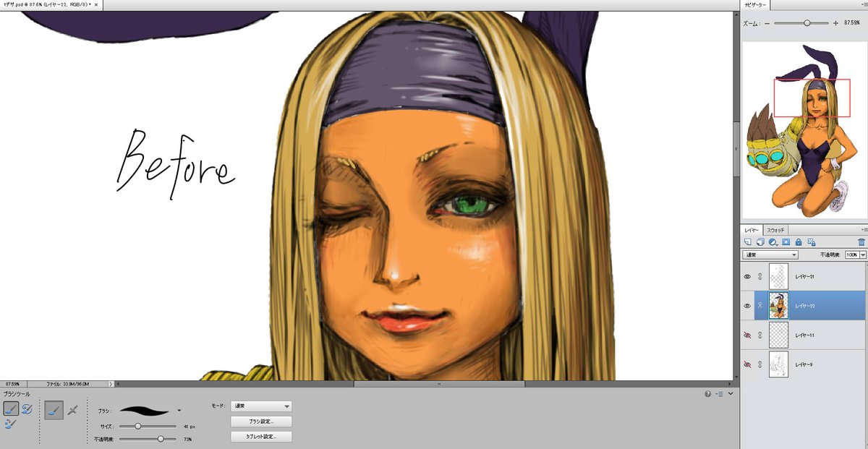Select the Impressionist Brush tool
Image resolution: width=868 pixels, height=449 pixels.
26,409
